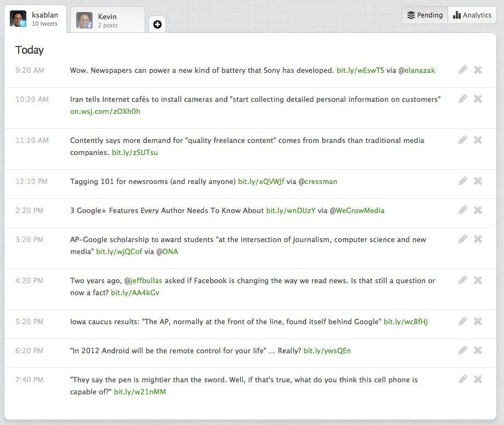The height and width of the screenshot is (425, 504).
Task: Edit the 2:20 PM Google+ Features tweet
Action: [x=462, y=210]
